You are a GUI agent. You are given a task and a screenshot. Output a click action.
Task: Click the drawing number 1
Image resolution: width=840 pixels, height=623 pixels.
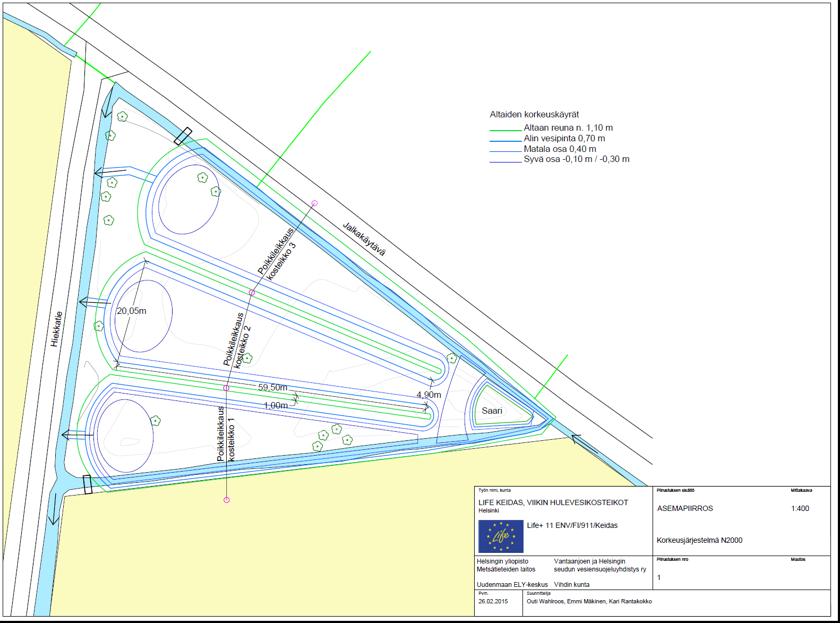[659, 577]
